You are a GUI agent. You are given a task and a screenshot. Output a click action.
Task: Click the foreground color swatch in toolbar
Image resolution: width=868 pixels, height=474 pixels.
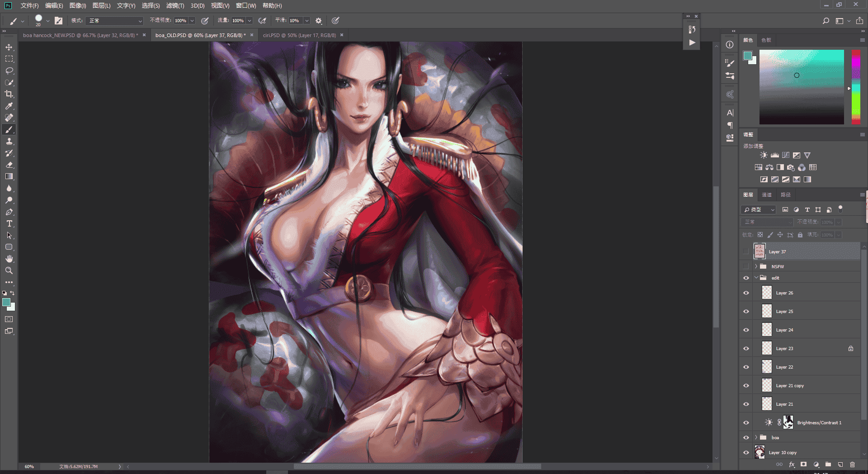pyautogui.click(x=6, y=303)
